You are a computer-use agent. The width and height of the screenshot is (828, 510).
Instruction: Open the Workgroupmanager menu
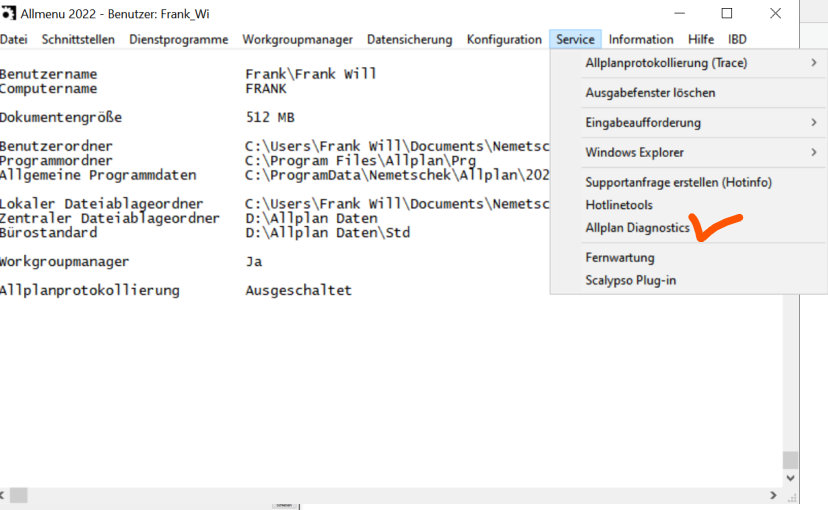tap(297, 40)
